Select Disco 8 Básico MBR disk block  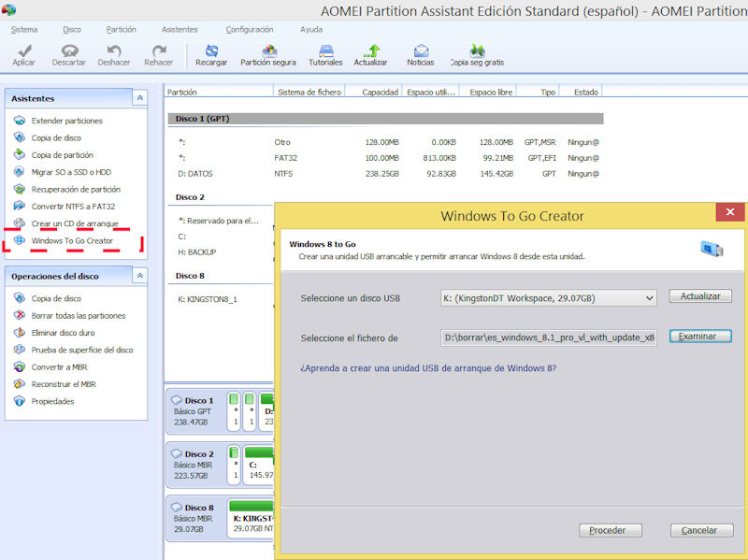195,518
